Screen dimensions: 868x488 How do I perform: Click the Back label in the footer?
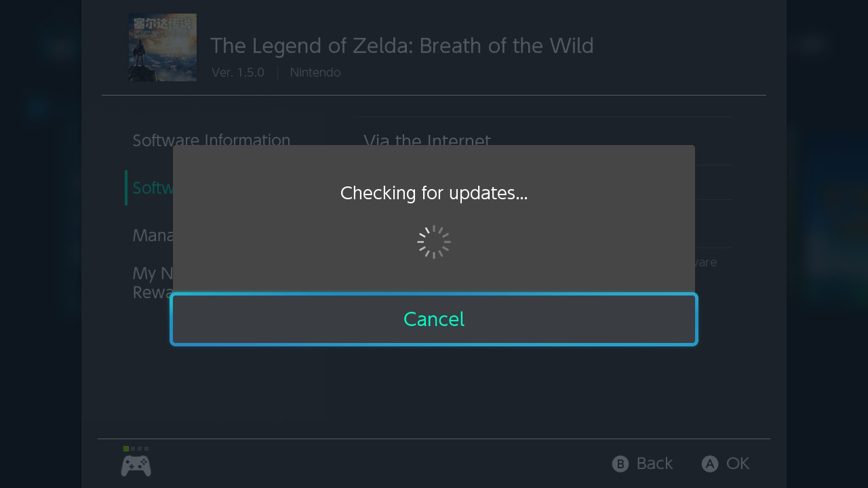[x=654, y=464]
